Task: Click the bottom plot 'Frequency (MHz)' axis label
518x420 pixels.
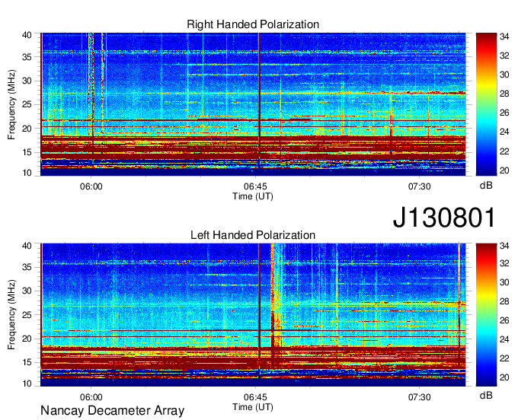Action: [x=11, y=315]
